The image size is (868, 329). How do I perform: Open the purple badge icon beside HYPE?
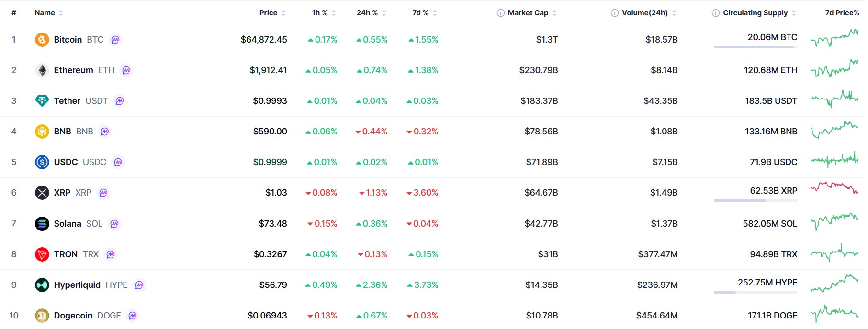point(139,285)
